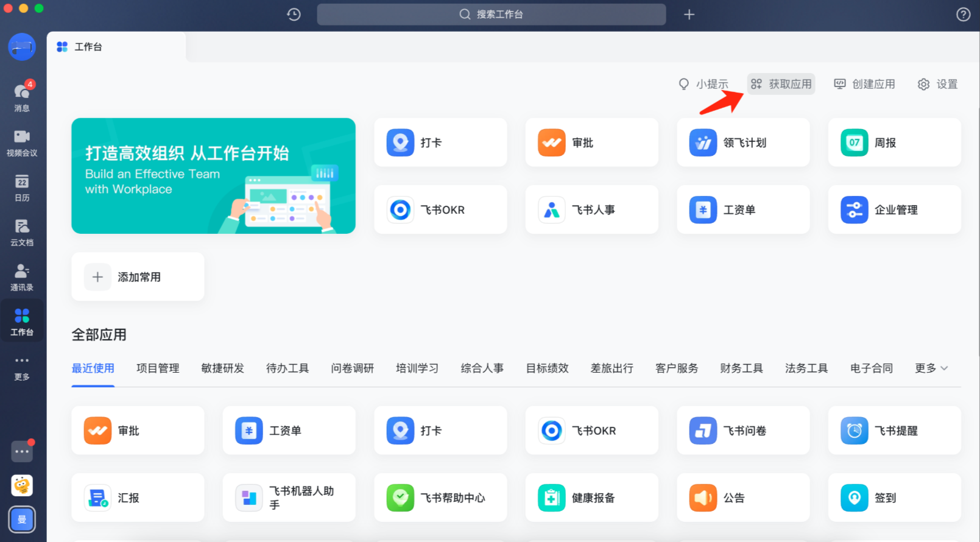Click the 打造高效组织 banner
The height and width of the screenshot is (542, 980).
[x=213, y=176]
